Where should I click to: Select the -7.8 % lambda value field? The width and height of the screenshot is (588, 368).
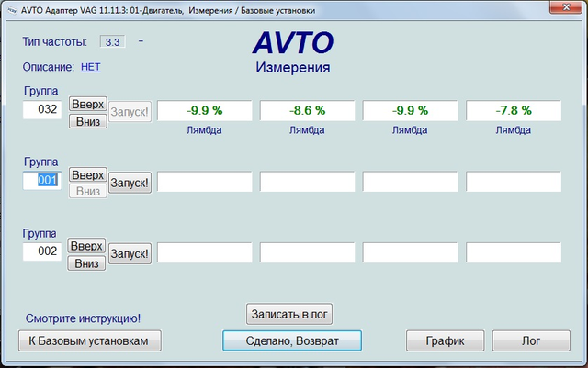click(x=514, y=110)
